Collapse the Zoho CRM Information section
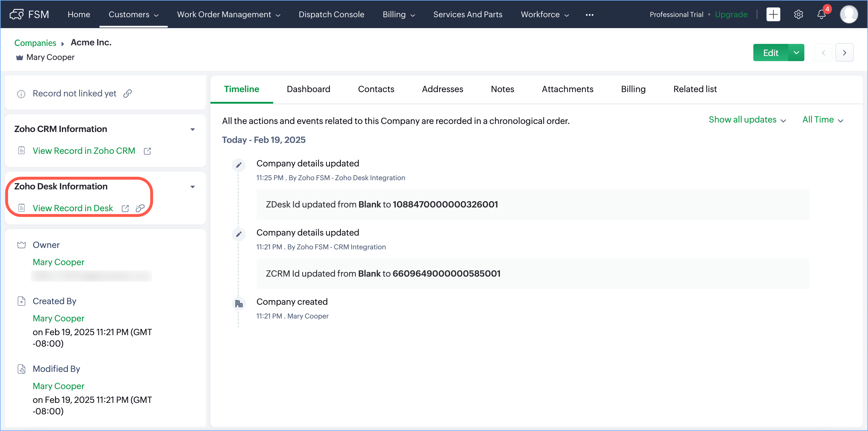The image size is (868, 431). click(x=192, y=129)
